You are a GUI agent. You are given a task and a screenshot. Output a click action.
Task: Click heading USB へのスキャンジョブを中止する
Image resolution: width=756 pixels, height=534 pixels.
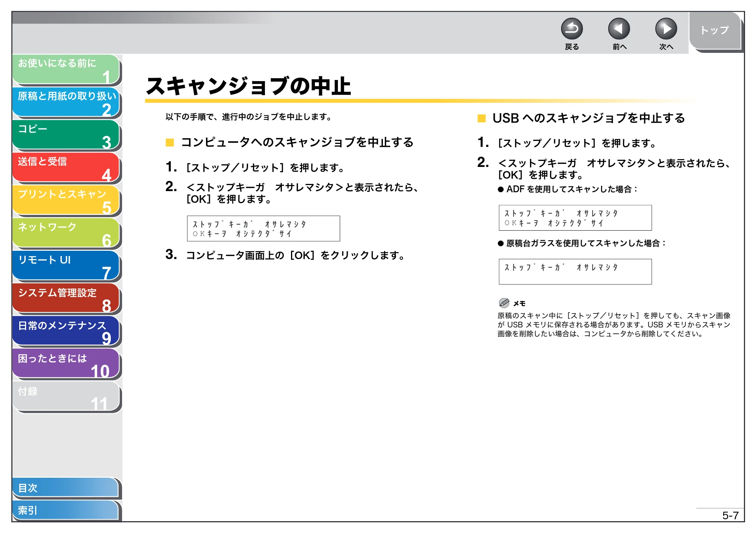[x=589, y=118]
